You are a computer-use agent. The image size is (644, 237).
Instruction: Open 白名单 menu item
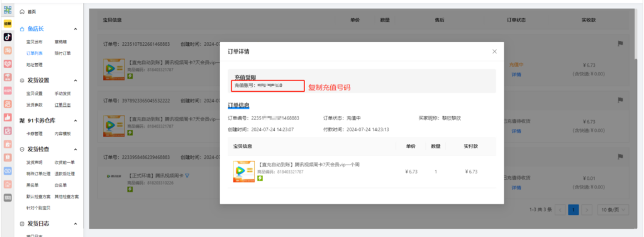click(61, 185)
